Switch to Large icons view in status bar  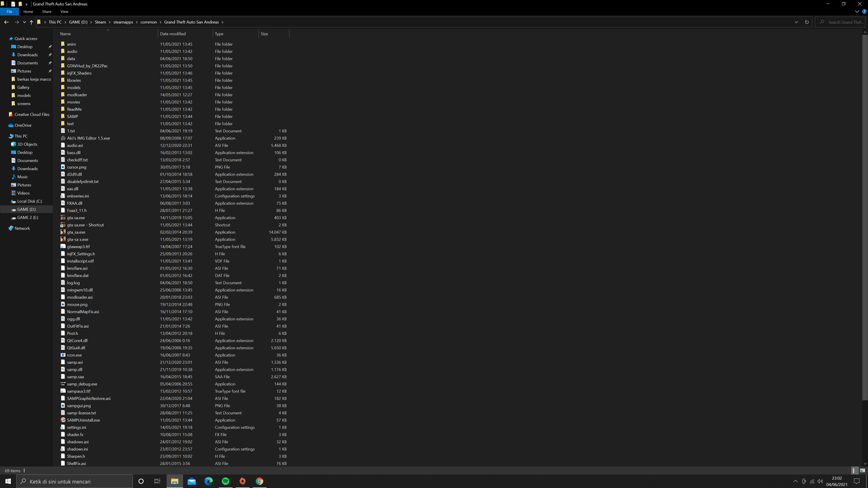click(863, 470)
